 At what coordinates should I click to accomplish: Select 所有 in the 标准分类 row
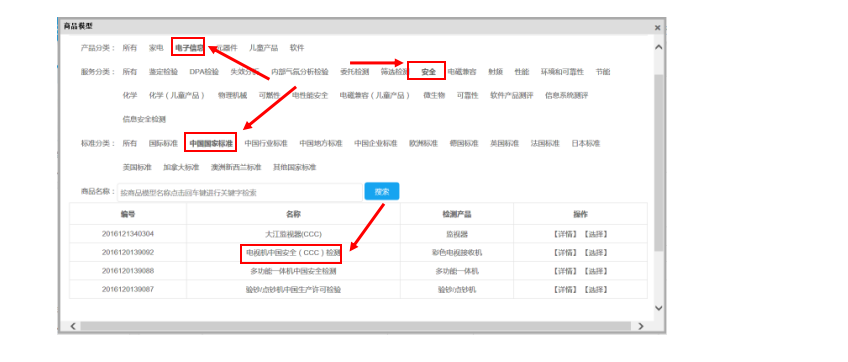130,143
